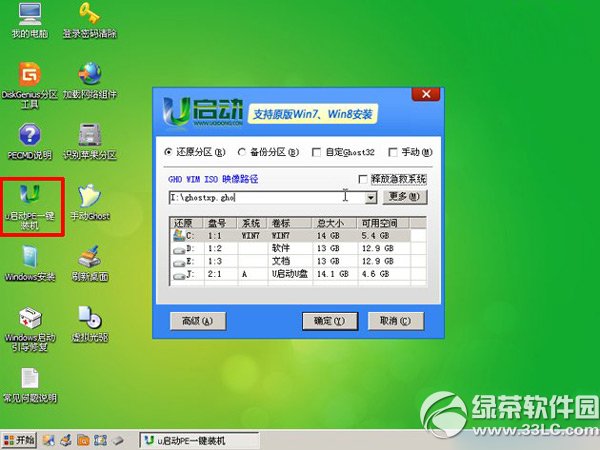This screenshot has height=450, width=600.
Task: Click the 卷标 column header
Action: pos(290,223)
